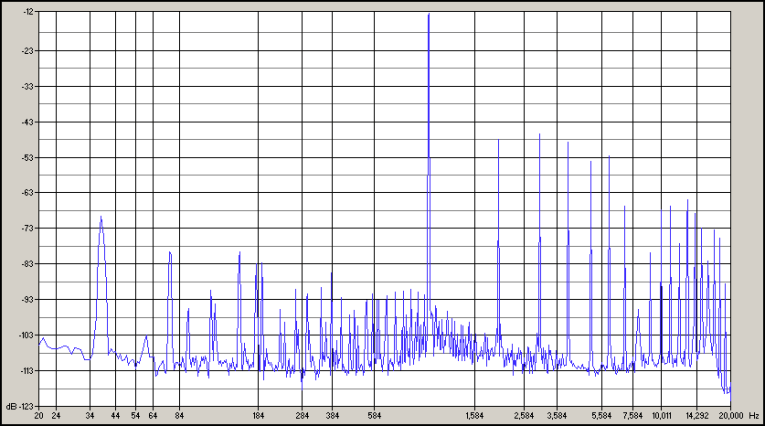
Task: Click the "-93" dB axis label
Action: coord(28,300)
